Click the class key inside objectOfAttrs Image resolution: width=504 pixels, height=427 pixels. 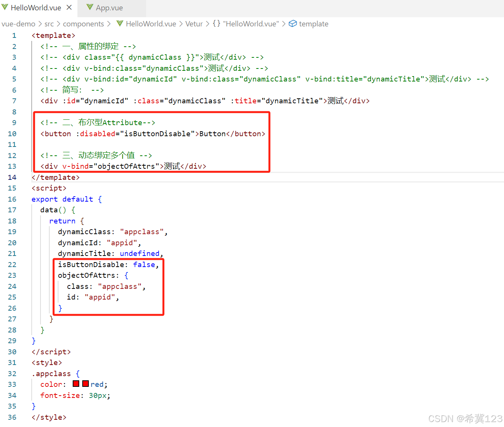pyautogui.click(x=78, y=286)
